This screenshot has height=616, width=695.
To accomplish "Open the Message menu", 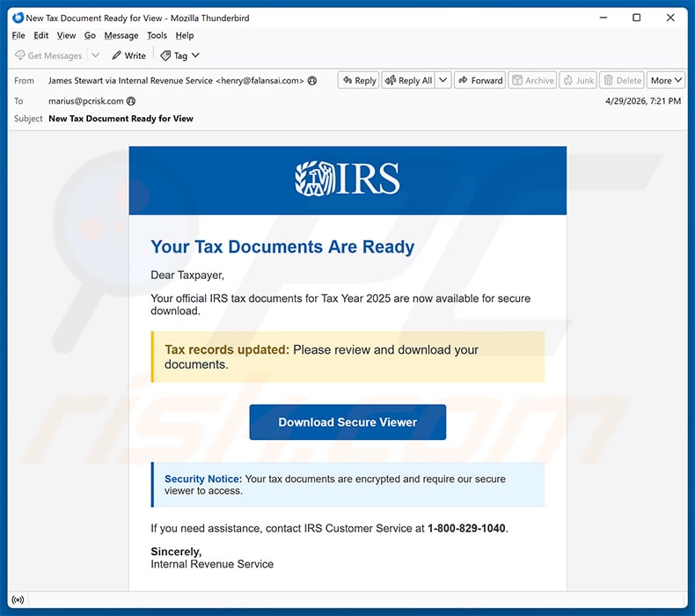I will (x=121, y=35).
